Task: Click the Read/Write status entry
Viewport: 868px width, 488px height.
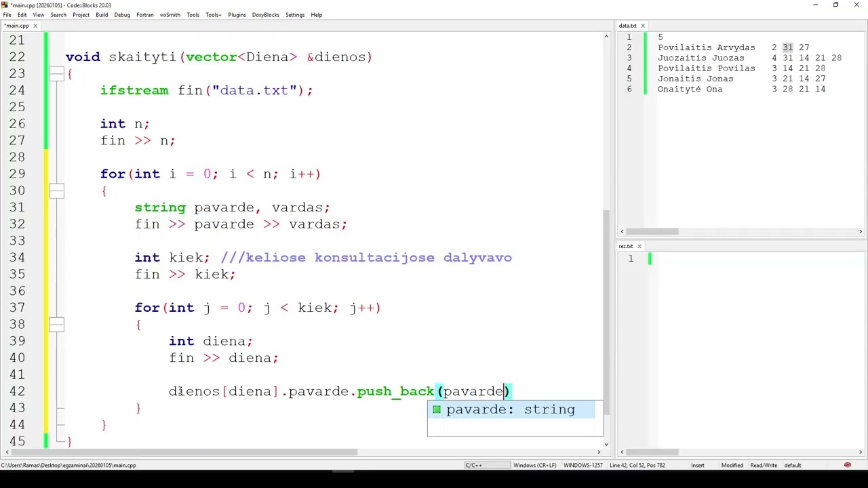Action: click(763, 465)
